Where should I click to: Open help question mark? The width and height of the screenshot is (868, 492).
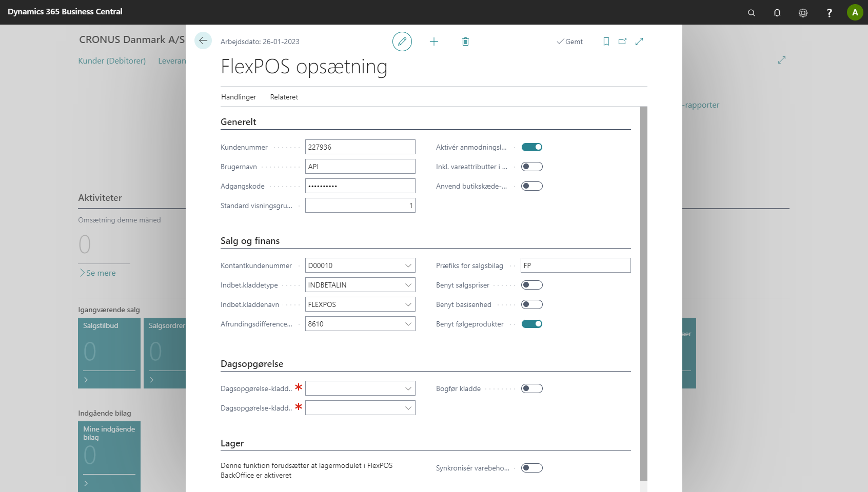(x=829, y=13)
